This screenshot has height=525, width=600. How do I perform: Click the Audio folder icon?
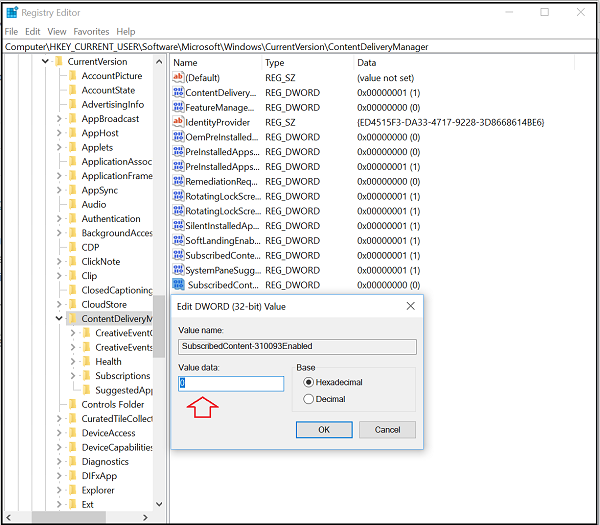pyautogui.click(x=73, y=204)
